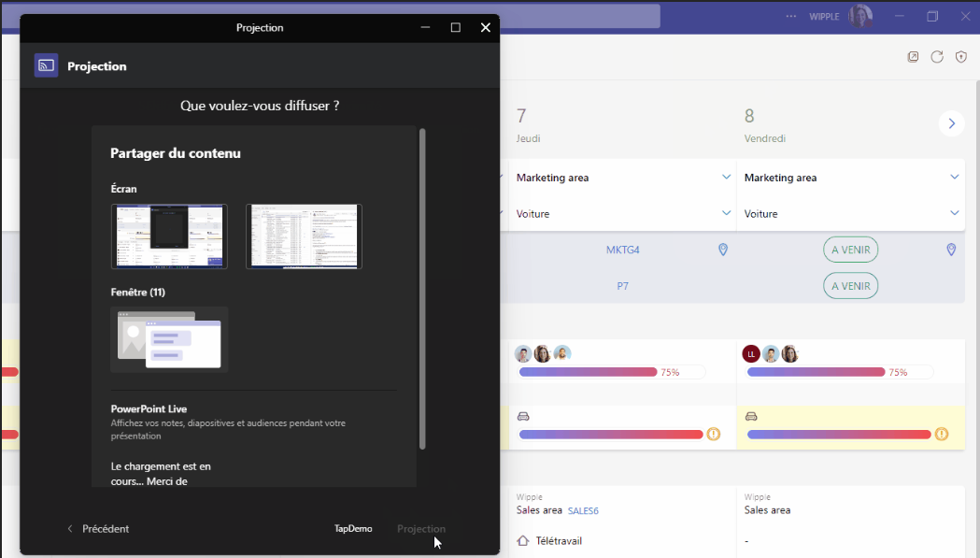Image resolution: width=980 pixels, height=558 pixels.
Task: Open the Fenêtre (11) window picker
Action: pyautogui.click(x=169, y=339)
